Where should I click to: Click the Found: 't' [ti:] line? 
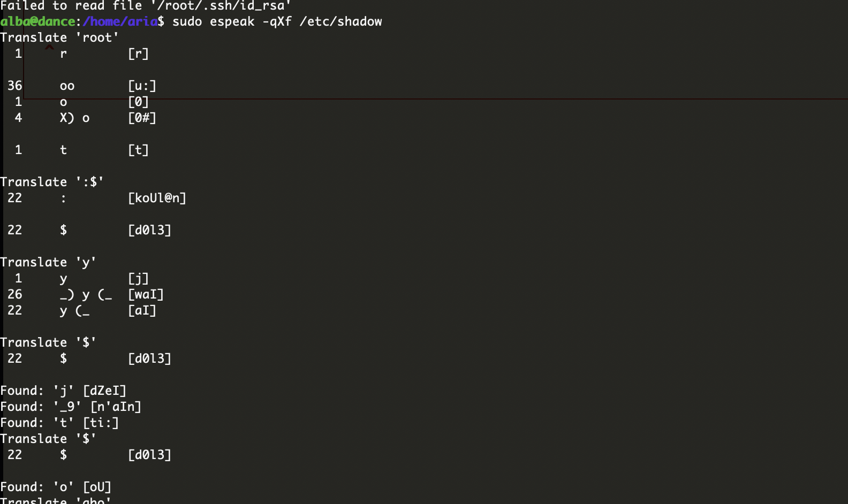pos(59,423)
